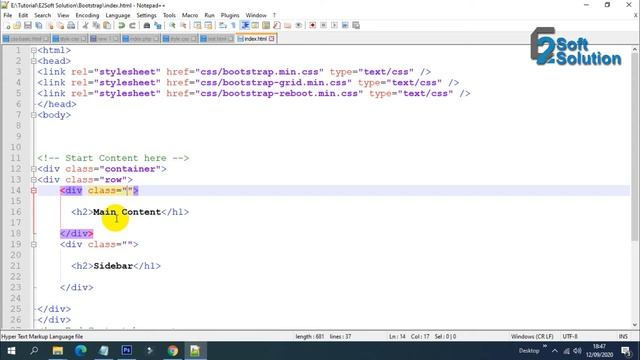
Task: Click the Paste toolbar icon
Action: [x=107, y=25]
